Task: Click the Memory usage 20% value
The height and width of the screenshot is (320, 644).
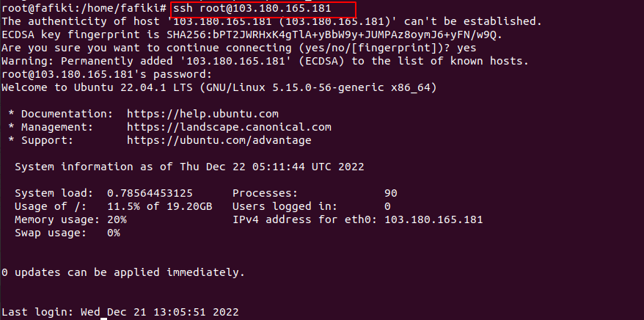Action: click(117, 219)
